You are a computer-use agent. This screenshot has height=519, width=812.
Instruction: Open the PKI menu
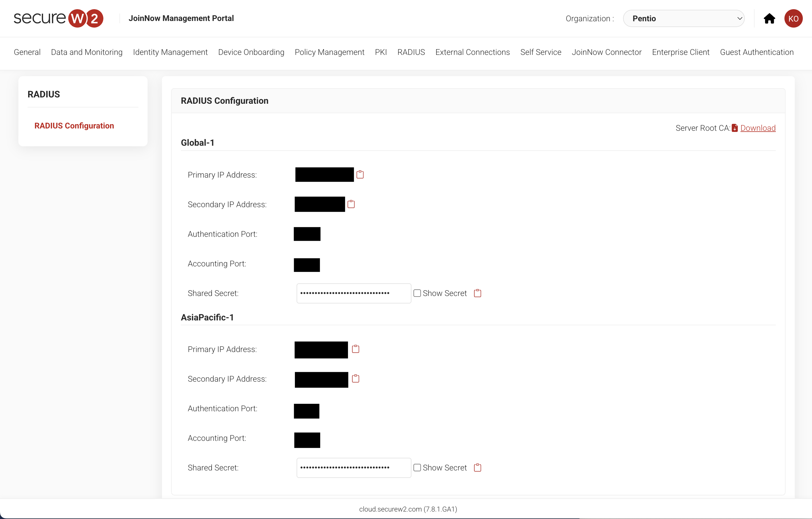coord(381,52)
